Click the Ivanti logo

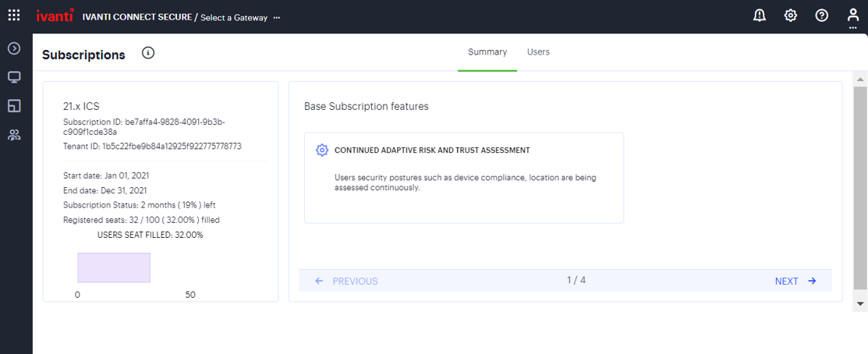tap(55, 16)
